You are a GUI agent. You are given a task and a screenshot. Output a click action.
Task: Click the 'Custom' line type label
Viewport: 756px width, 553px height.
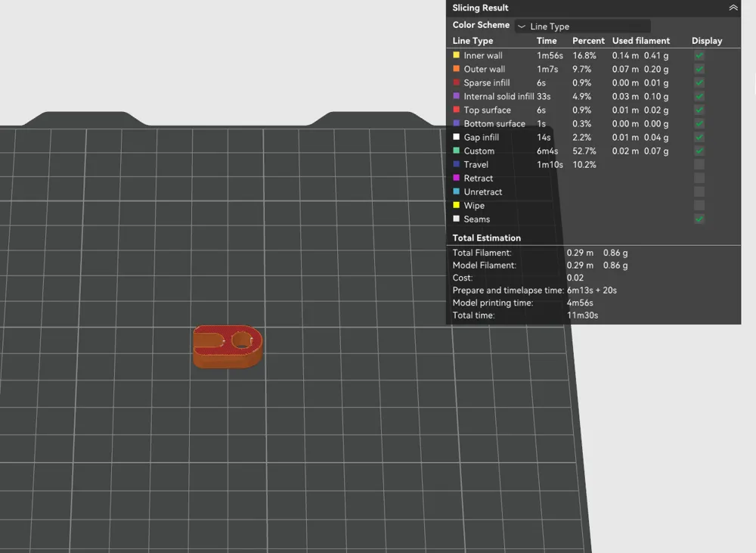pos(479,151)
